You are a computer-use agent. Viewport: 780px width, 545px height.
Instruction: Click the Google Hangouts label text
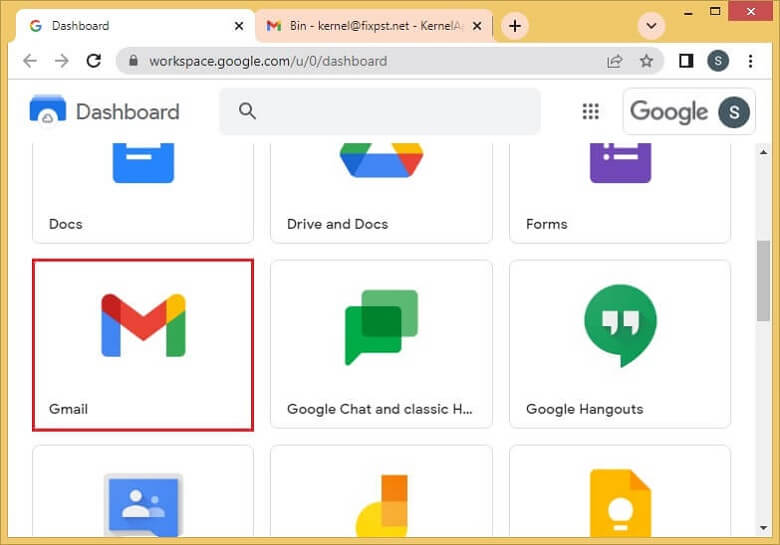[x=585, y=409]
